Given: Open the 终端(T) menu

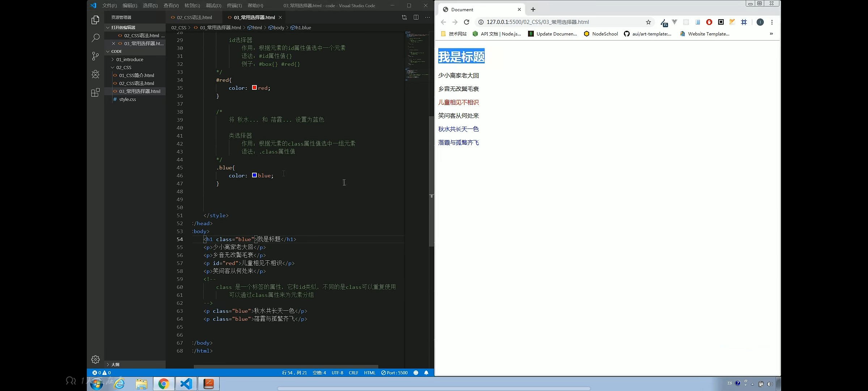Looking at the screenshot, I should [x=234, y=5].
